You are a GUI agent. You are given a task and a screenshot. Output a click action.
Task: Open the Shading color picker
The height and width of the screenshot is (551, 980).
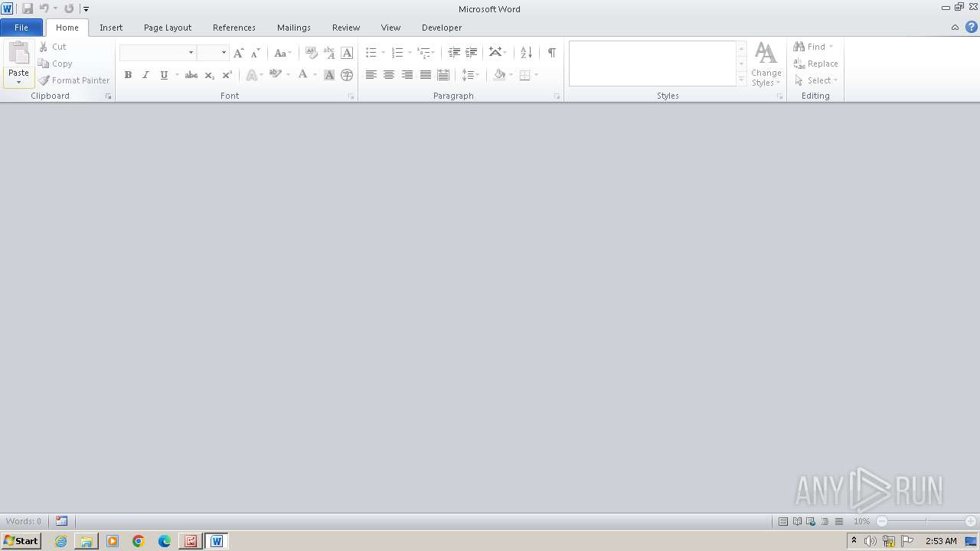tap(511, 75)
